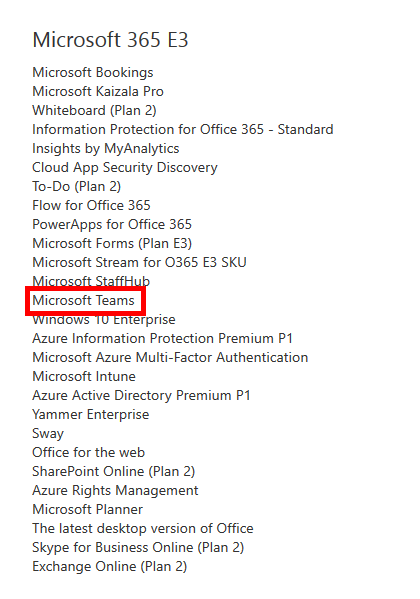Select Windows 10 Enterprise
420x599 pixels.
pos(104,320)
